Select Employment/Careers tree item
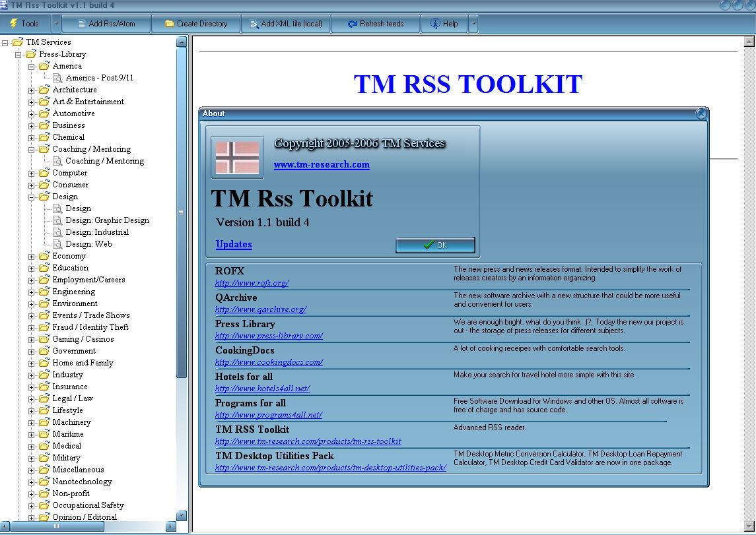Screen dimensions: 756x535 [88, 280]
